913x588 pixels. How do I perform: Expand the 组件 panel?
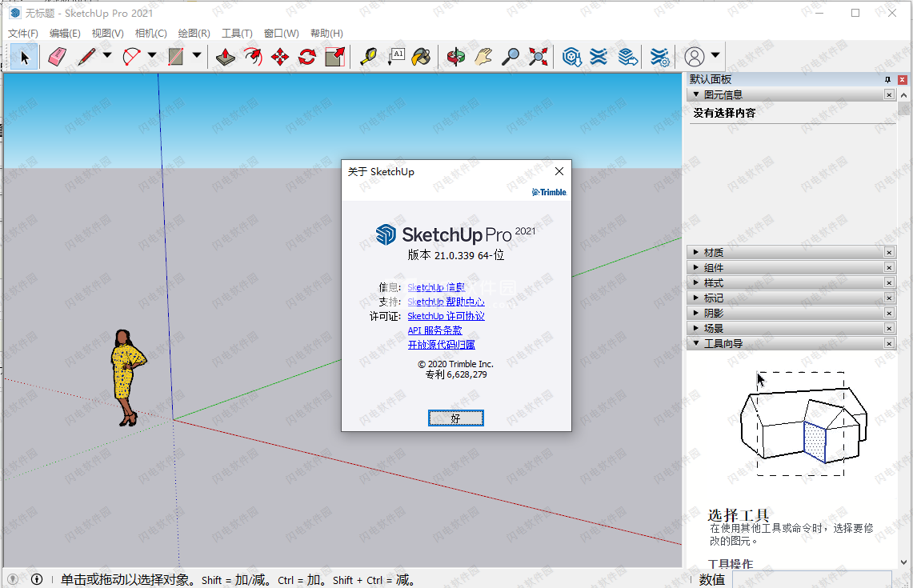click(x=696, y=267)
